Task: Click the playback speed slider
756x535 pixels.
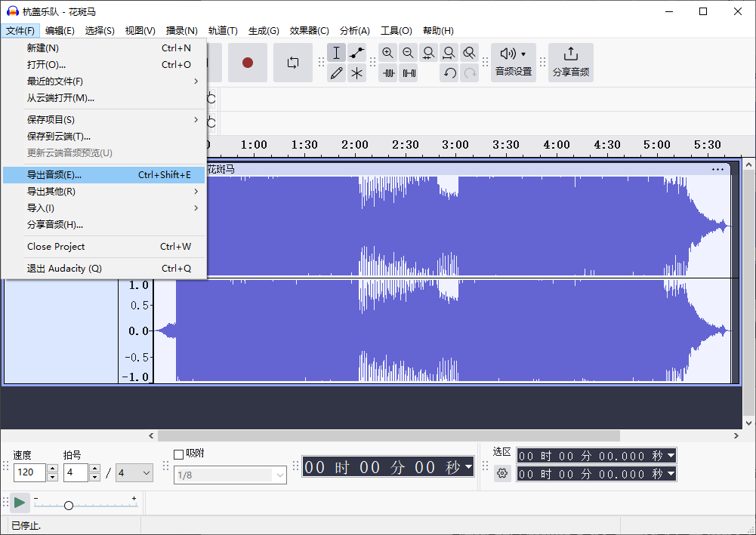Action: pos(69,505)
